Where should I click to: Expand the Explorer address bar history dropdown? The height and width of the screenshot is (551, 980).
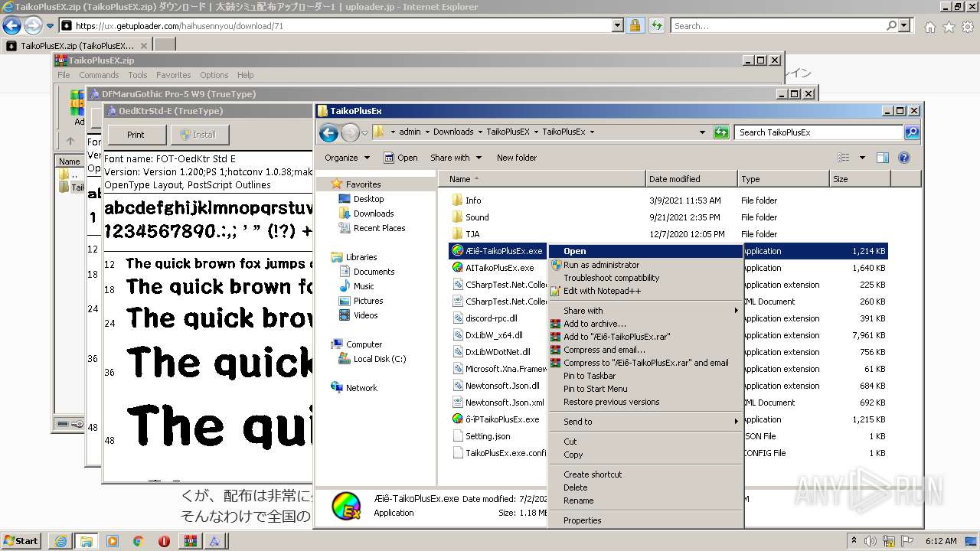702,132
